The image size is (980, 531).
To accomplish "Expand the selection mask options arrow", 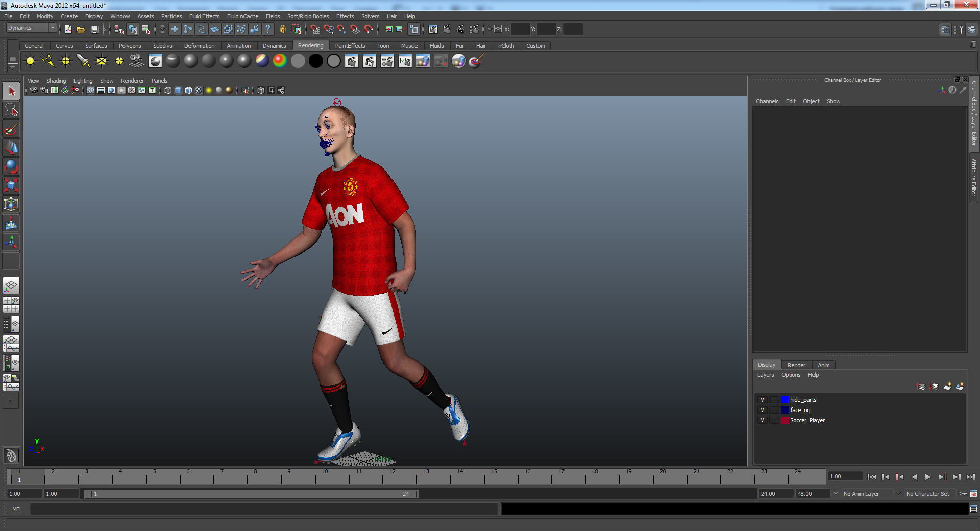I will pos(162,29).
